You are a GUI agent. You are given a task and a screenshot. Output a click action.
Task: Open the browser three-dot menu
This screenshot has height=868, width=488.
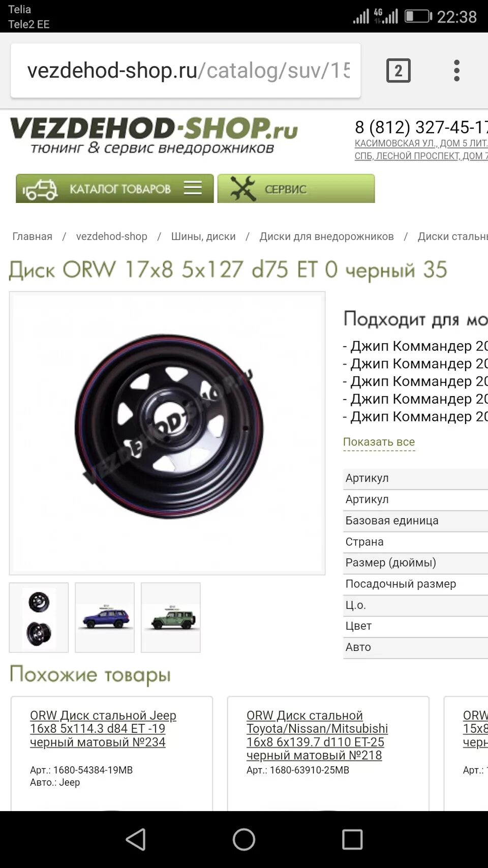[x=456, y=70]
